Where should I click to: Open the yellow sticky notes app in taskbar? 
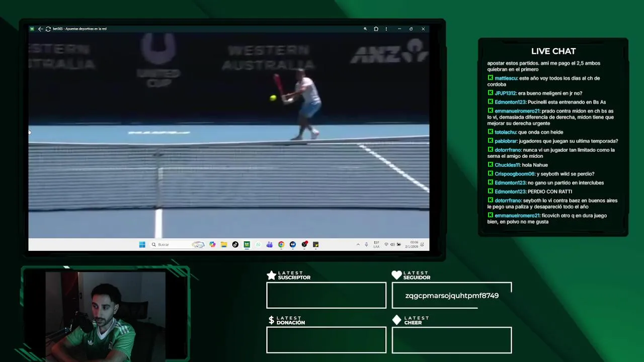(316, 244)
